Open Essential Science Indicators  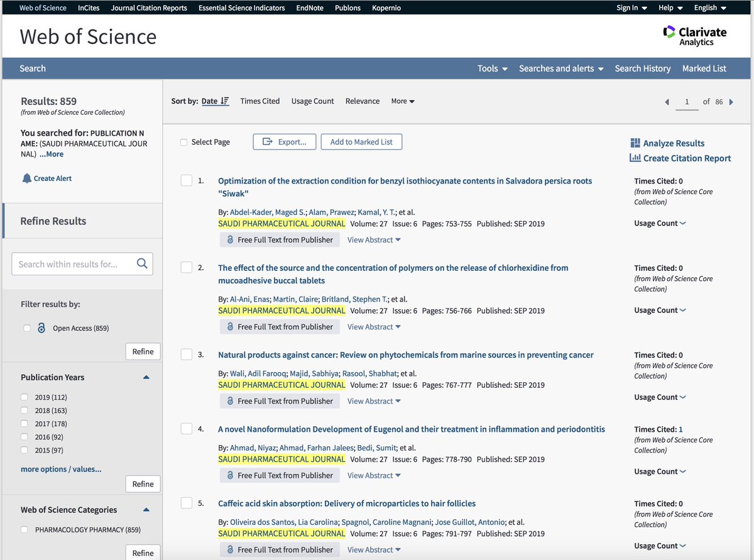[x=241, y=8]
